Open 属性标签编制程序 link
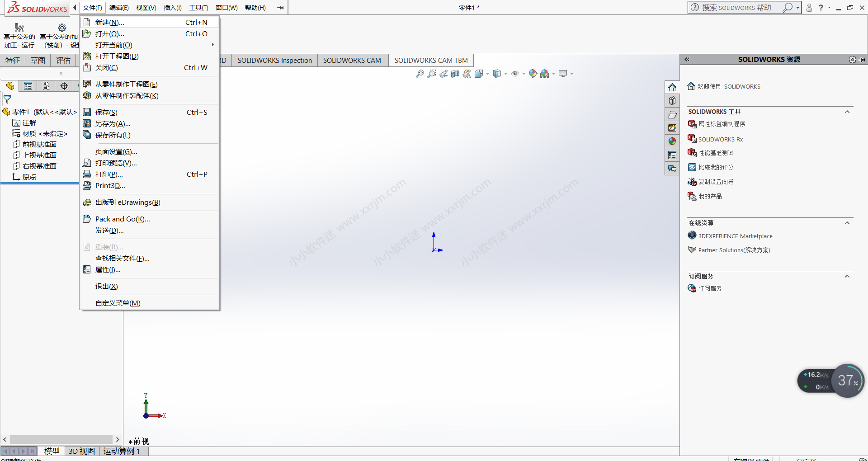Screen dimensions: 868x461 point(722,124)
